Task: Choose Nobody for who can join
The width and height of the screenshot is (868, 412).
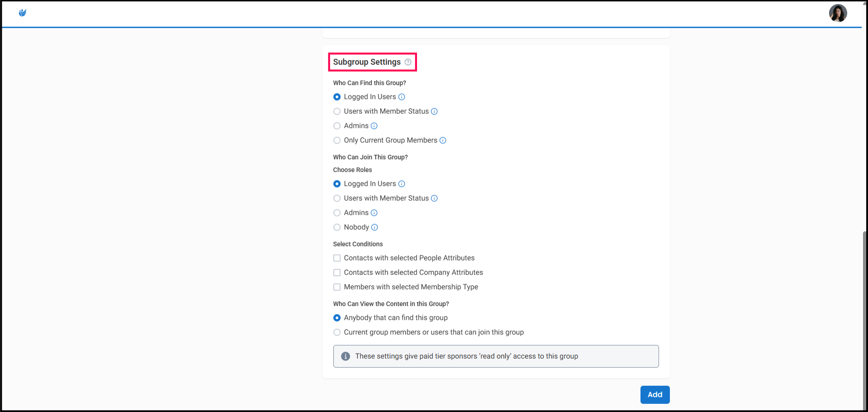Action: pos(337,227)
